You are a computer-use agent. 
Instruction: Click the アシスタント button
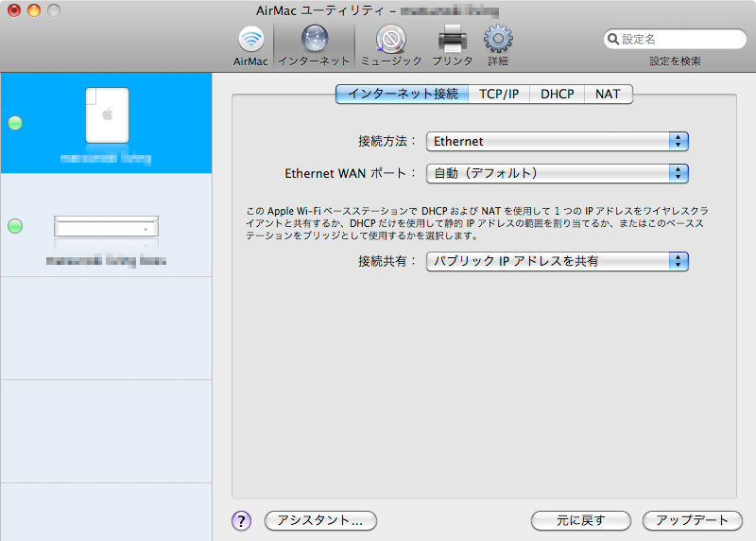click(320, 520)
